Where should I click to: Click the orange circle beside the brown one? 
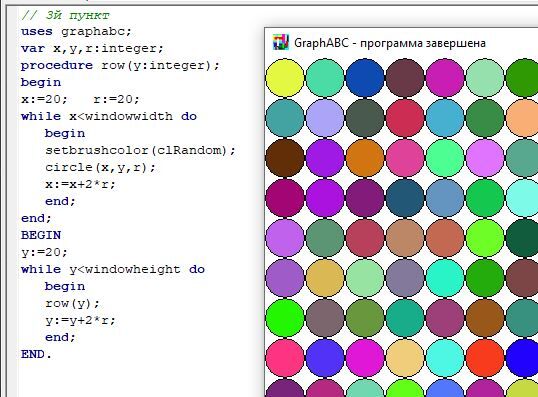tap(365, 158)
